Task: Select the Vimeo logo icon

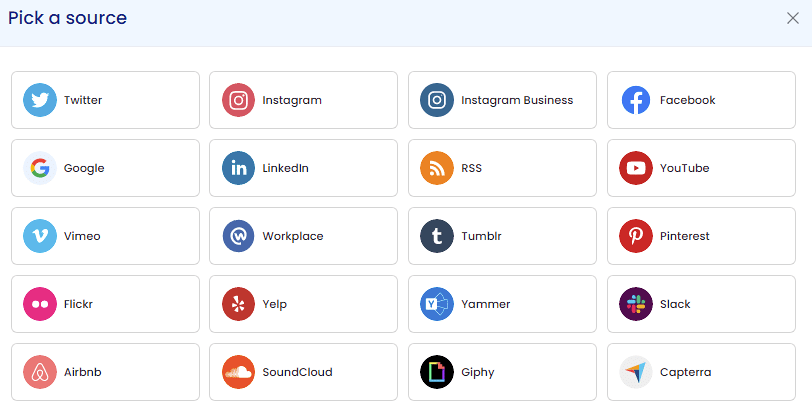Action: coord(40,236)
